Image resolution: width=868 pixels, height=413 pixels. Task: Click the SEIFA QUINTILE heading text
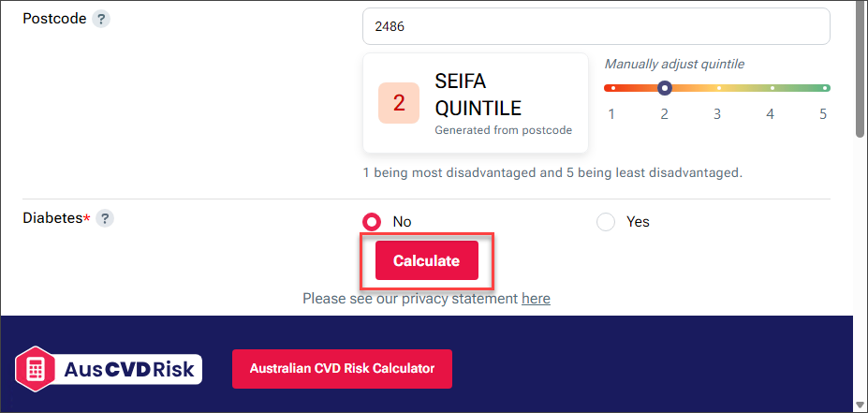click(x=478, y=96)
